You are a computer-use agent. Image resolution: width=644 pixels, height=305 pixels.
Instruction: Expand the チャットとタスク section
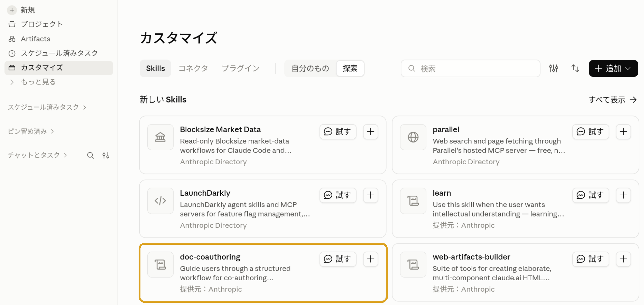pyautogui.click(x=38, y=155)
